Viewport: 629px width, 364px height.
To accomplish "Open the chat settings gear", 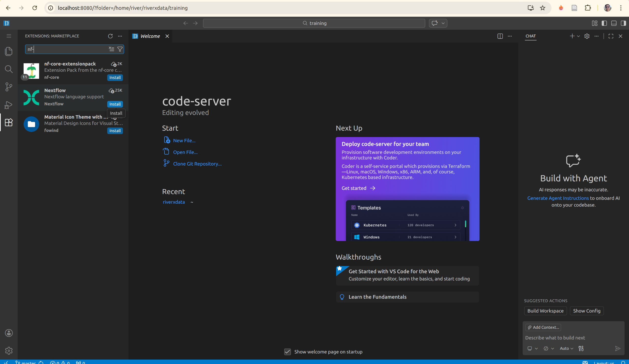I will point(586,36).
